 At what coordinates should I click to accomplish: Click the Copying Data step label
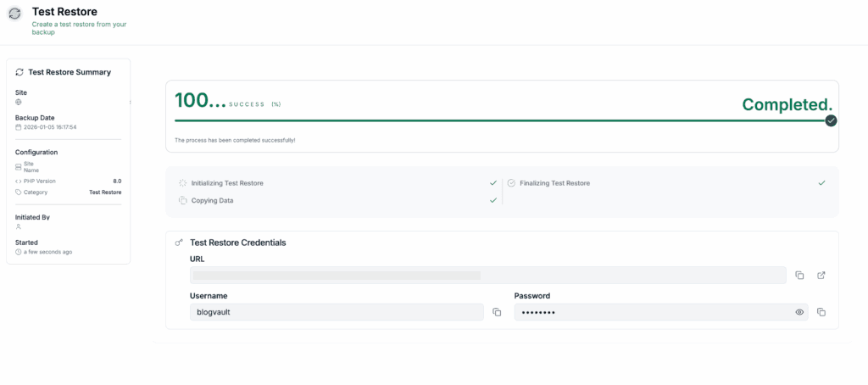coord(213,200)
